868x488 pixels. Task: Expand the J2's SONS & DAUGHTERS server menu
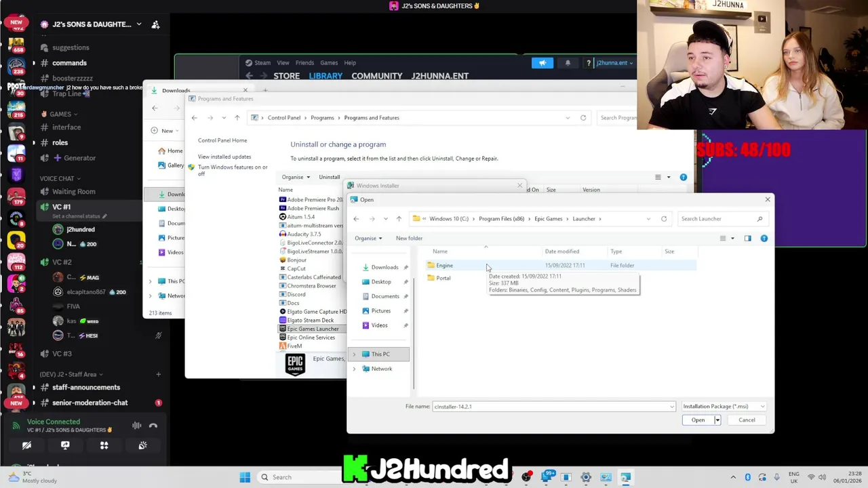click(x=138, y=24)
